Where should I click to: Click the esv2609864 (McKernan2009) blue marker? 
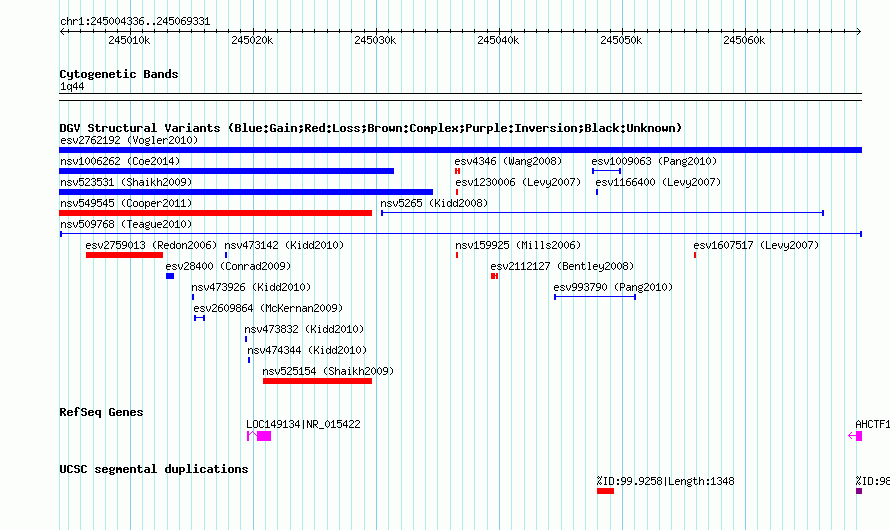(x=199, y=318)
